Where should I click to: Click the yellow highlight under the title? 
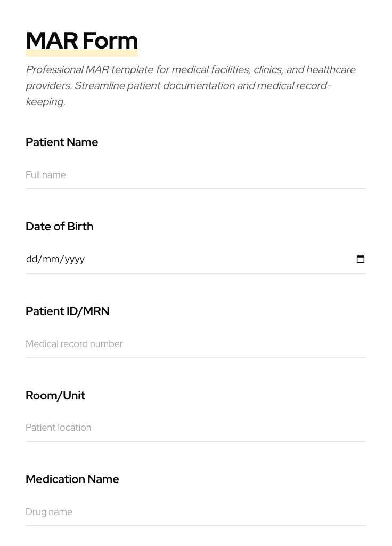[x=81, y=54]
